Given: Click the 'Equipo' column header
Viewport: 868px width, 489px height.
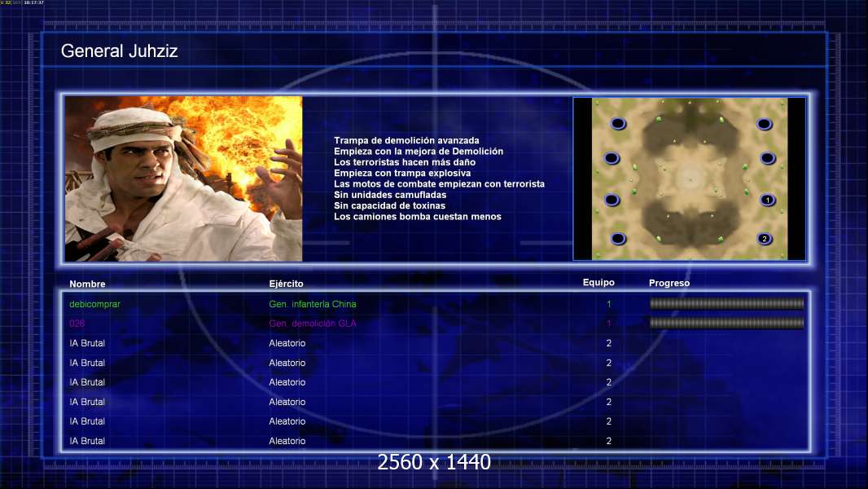Looking at the screenshot, I should 598,283.
